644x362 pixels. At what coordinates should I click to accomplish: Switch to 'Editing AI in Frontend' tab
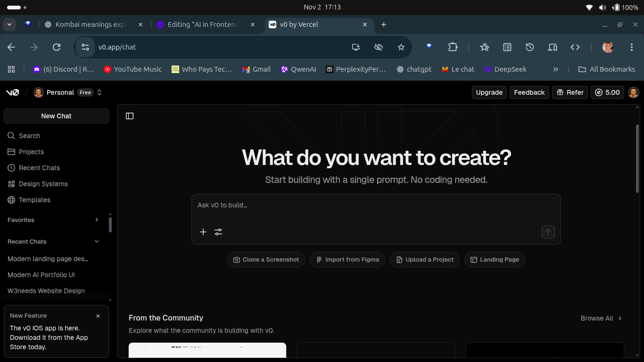click(206, 25)
